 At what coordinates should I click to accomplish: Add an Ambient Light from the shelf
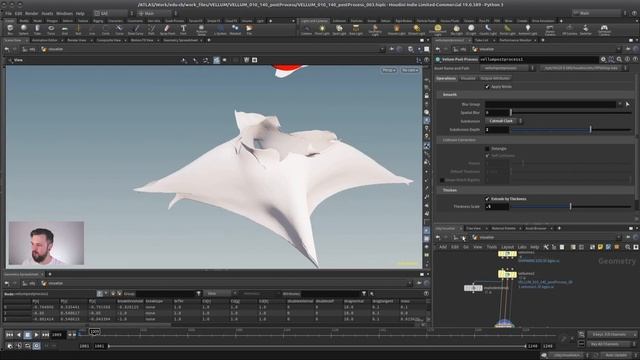tap(528, 29)
